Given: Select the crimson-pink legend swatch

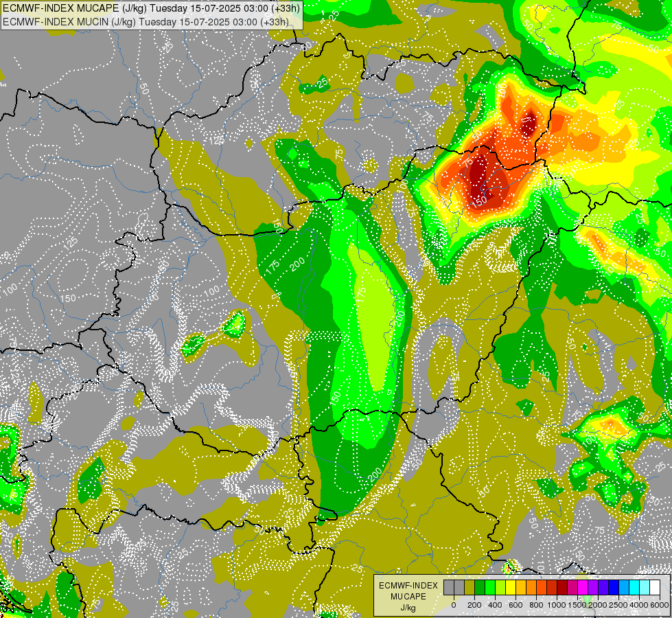Looking at the screenshot, I should point(573,587).
